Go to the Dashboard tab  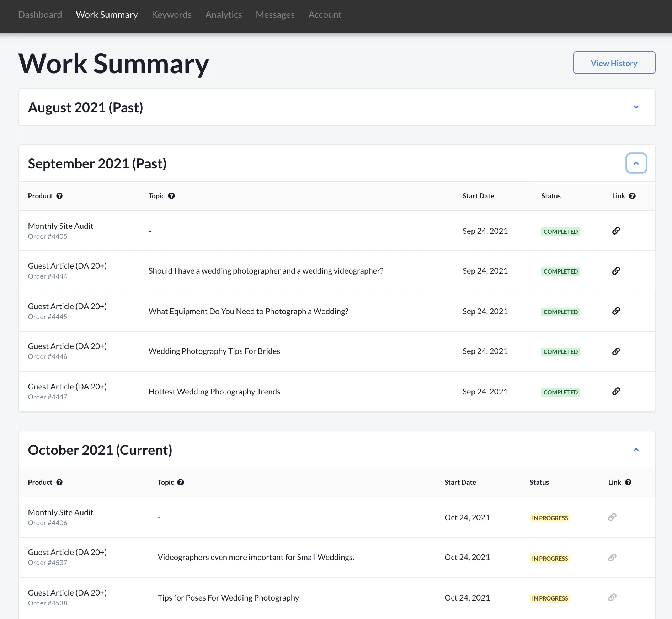(40, 15)
